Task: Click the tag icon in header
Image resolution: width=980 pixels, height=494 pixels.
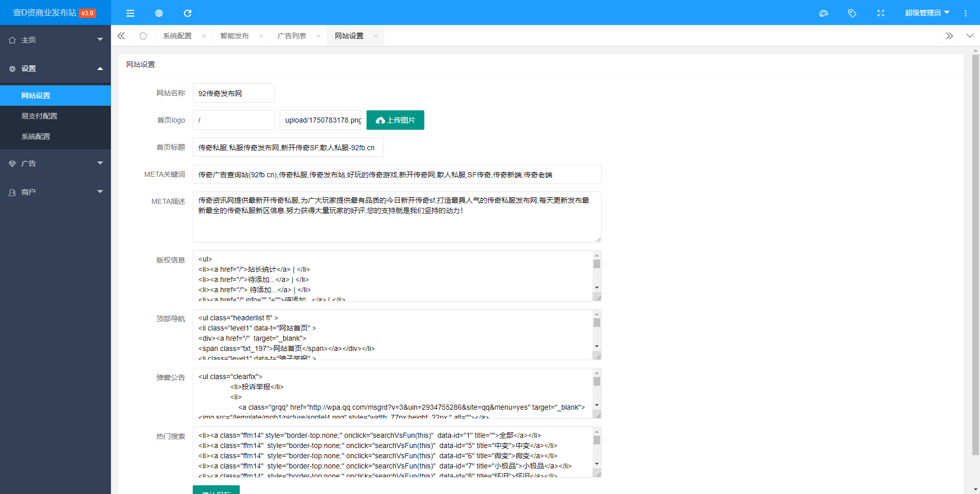Action: pyautogui.click(x=852, y=13)
